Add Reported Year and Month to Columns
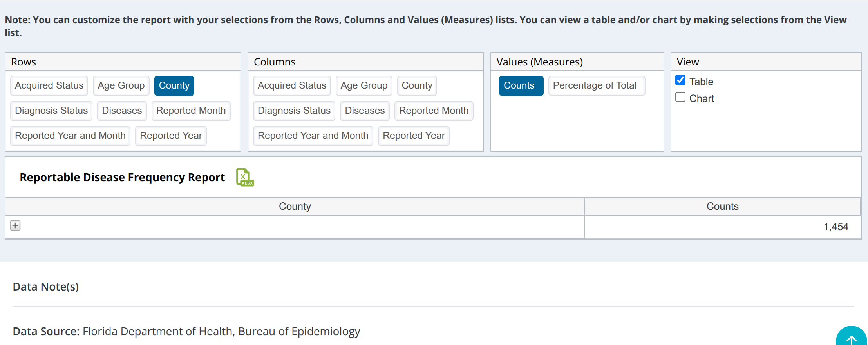The width and height of the screenshot is (868, 345). click(313, 136)
